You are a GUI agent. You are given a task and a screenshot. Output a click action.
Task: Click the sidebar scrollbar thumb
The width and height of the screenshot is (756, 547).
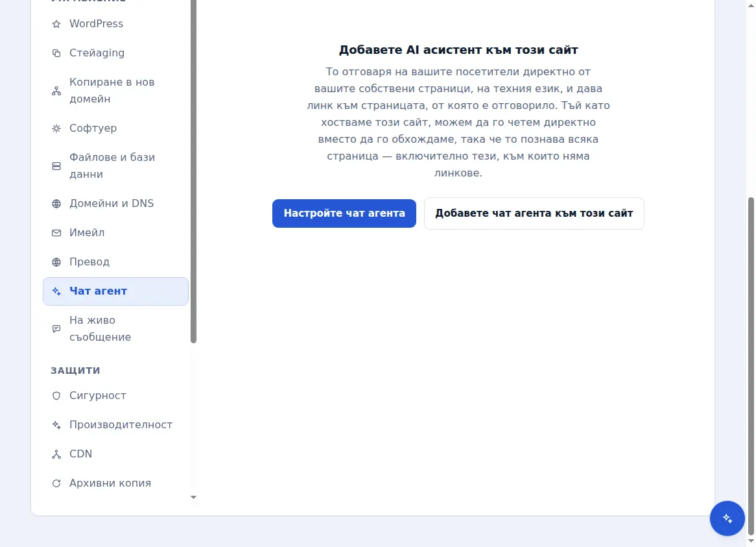[x=194, y=171]
